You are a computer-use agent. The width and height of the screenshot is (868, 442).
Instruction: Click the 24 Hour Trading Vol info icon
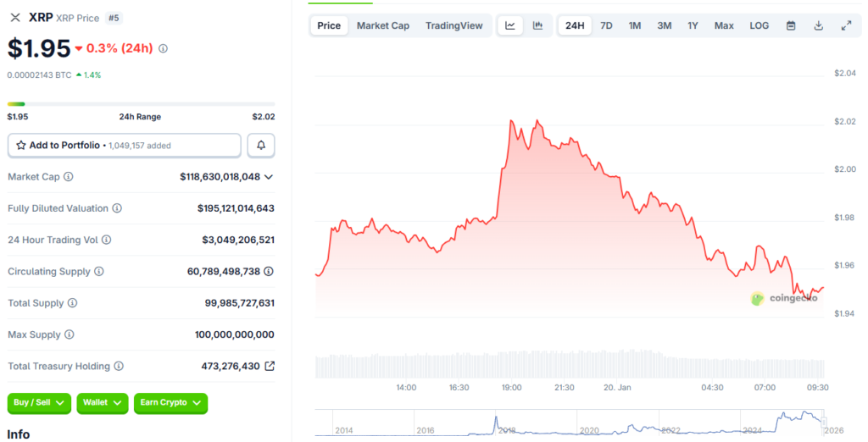[x=106, y=240]
